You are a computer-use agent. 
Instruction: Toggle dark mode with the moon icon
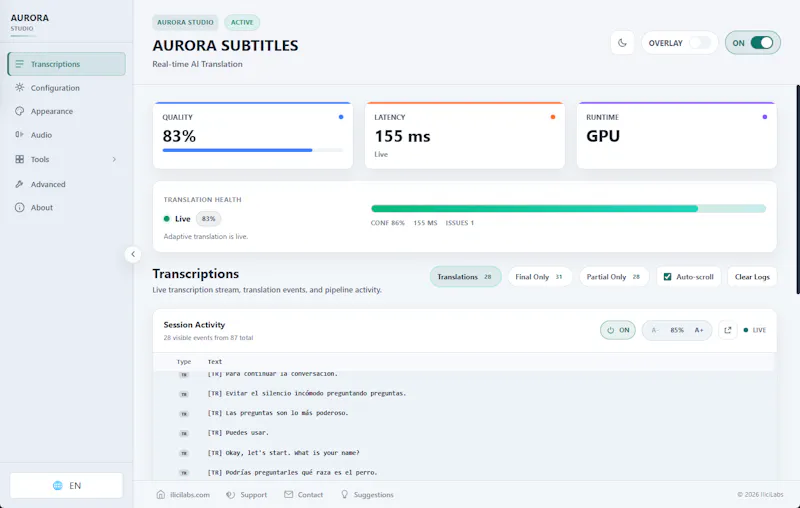tap(622, 43)
